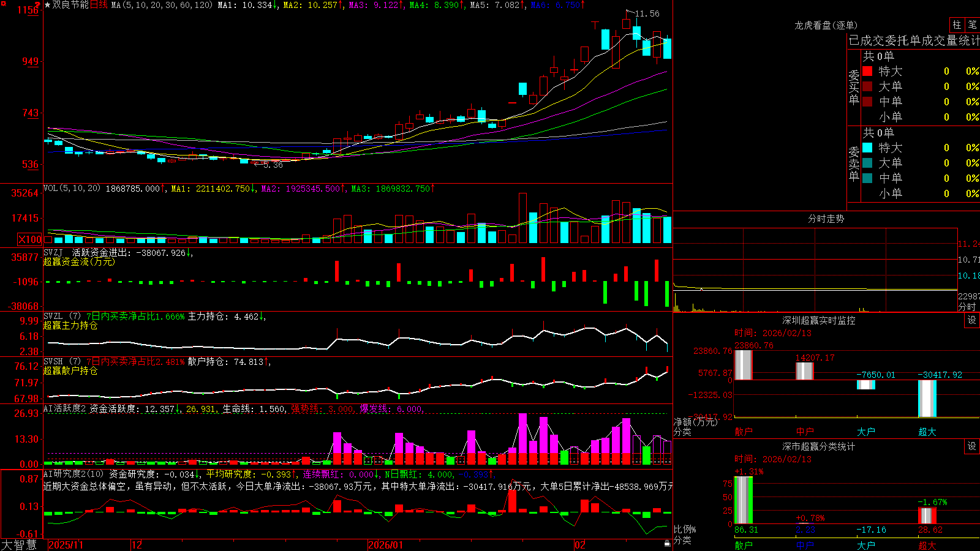Select the 2026/01 date marker on timeline
980x551 pixels.
tap(385, 545)
